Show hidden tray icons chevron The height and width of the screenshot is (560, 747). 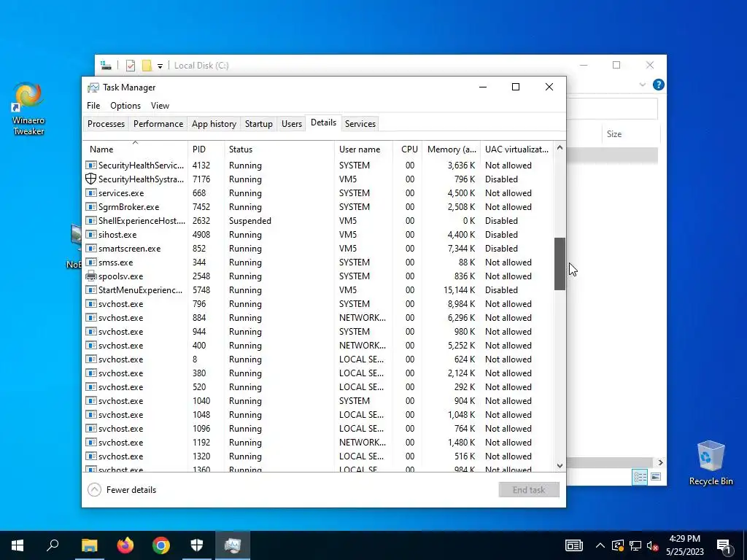pos(600,545)
